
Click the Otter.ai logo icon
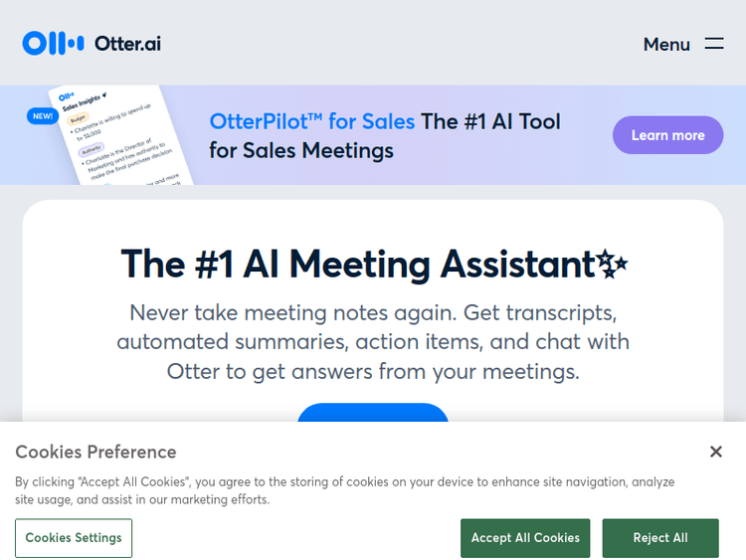point(53,43)
